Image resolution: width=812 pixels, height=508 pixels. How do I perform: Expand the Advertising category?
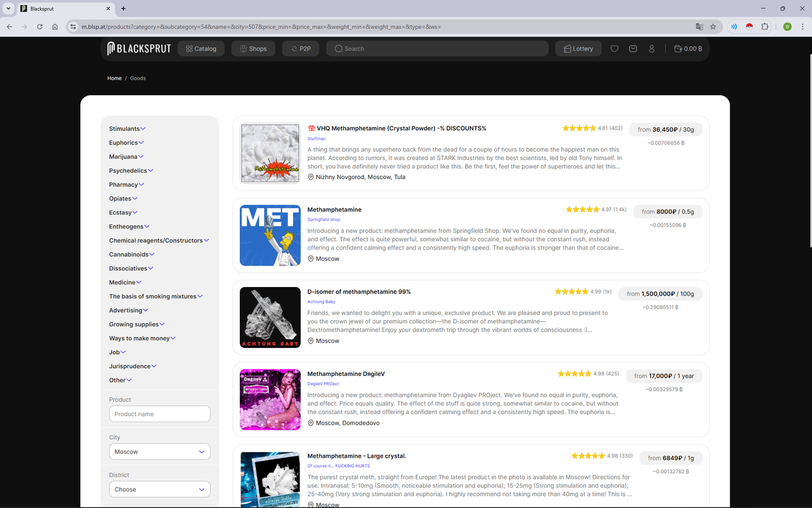click(x=128, y=310)
